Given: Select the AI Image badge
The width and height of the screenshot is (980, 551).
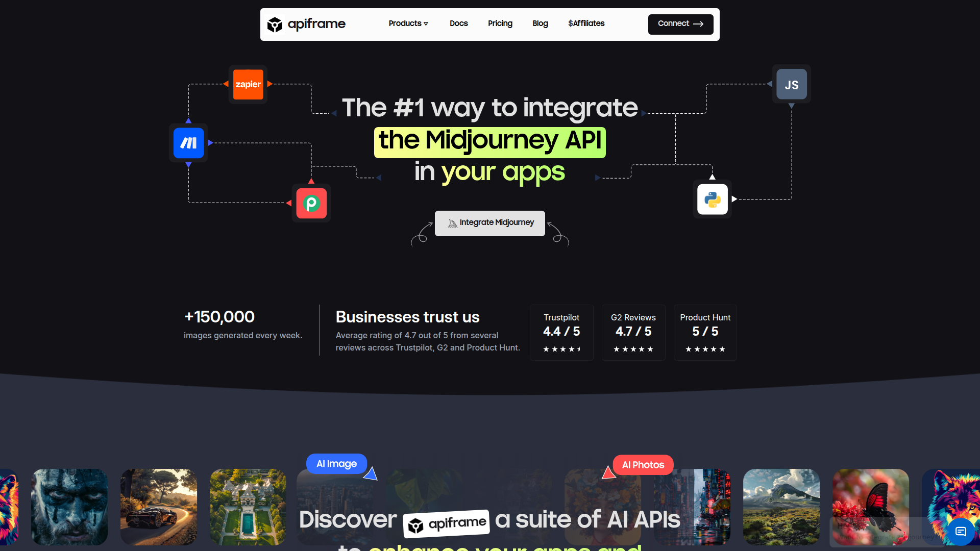Looking at the screenshot, I should click(x=336, y=464).
